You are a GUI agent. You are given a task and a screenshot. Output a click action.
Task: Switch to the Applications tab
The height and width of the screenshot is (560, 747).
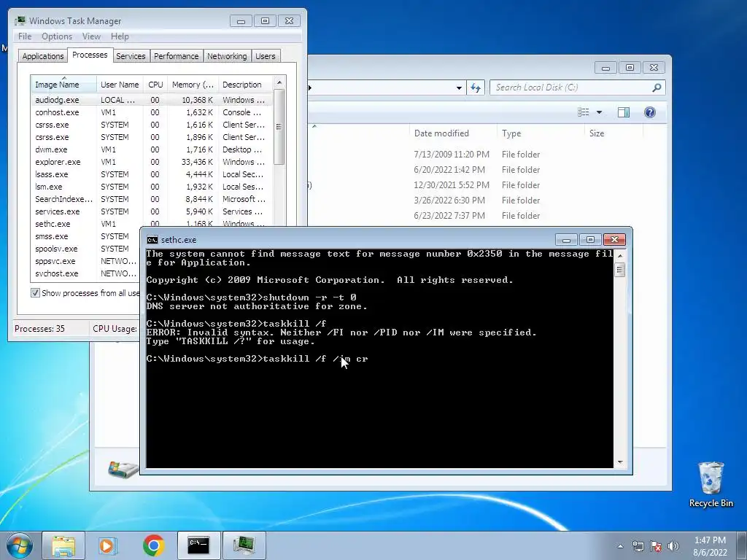tap(43, 56)
